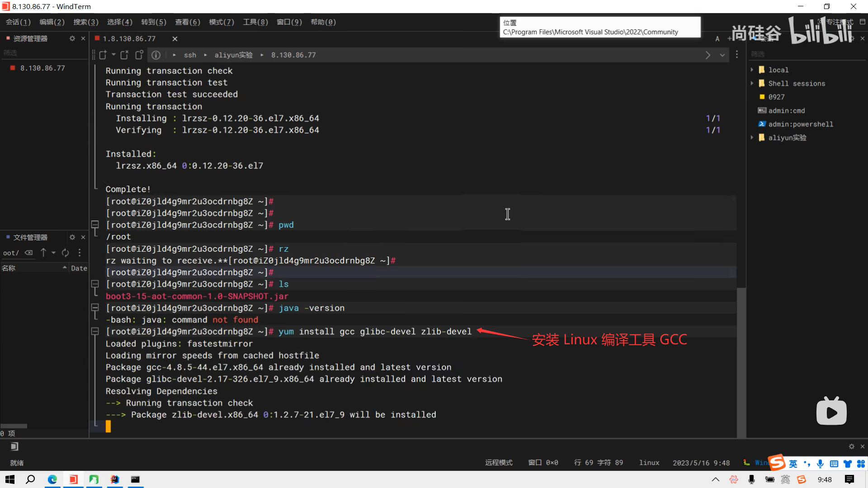This screenshot has height=488, width=868.
Task: Clear the file manager path field
Action: tap(28, 253)
